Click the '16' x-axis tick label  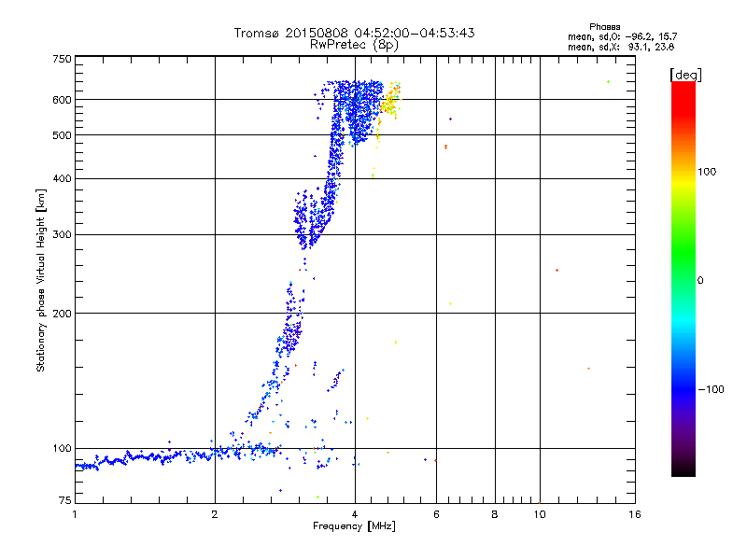click(635, 514)
